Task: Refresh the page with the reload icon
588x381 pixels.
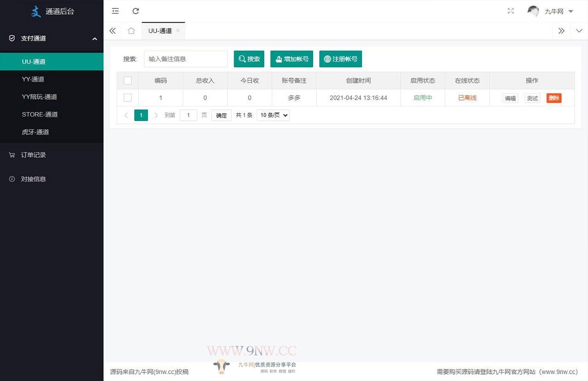Action: (x=136, y=11)
